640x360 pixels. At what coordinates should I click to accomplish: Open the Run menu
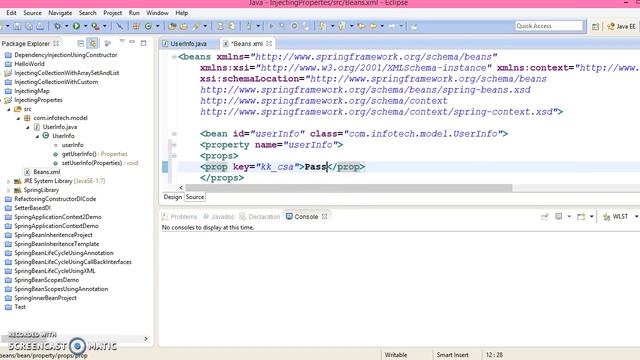pyautogui.click(x=134, y=13)
